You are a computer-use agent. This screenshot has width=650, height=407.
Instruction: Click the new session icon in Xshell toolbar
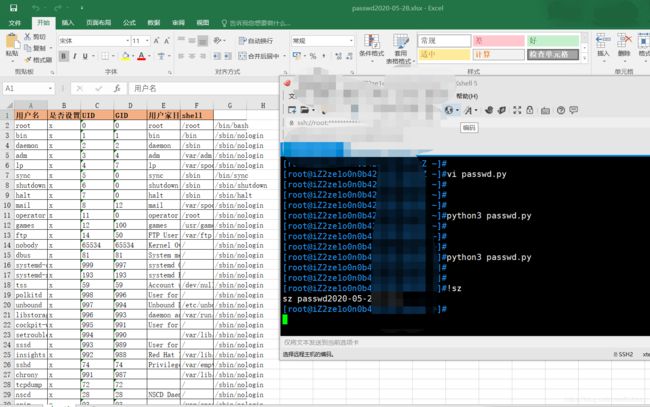point(292,110)
